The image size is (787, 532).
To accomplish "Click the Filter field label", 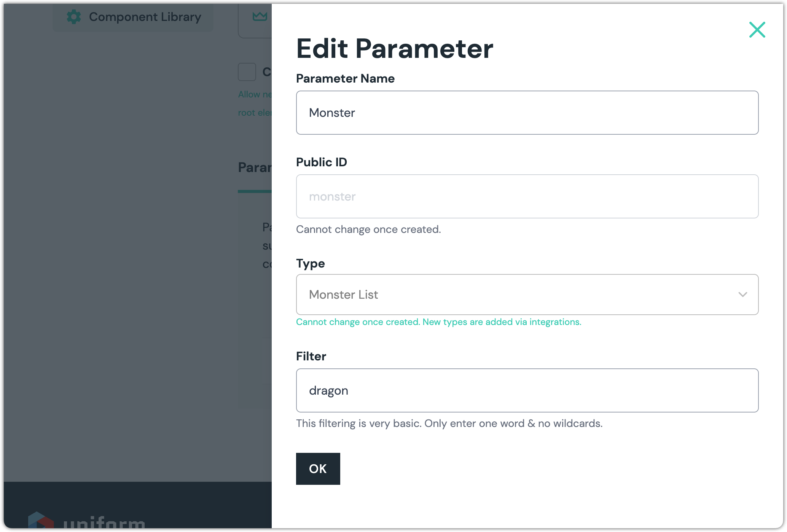I will (311, 356).
